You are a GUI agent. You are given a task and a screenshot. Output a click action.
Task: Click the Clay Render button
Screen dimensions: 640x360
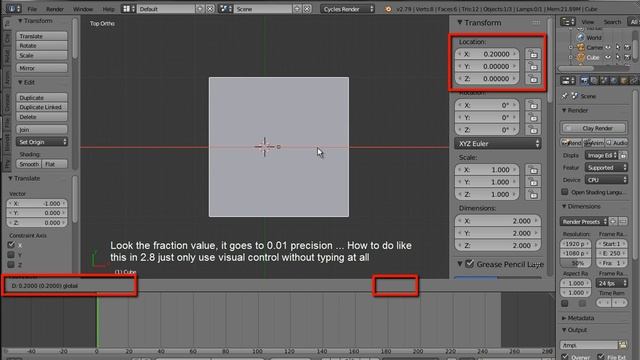pos(594,128)
